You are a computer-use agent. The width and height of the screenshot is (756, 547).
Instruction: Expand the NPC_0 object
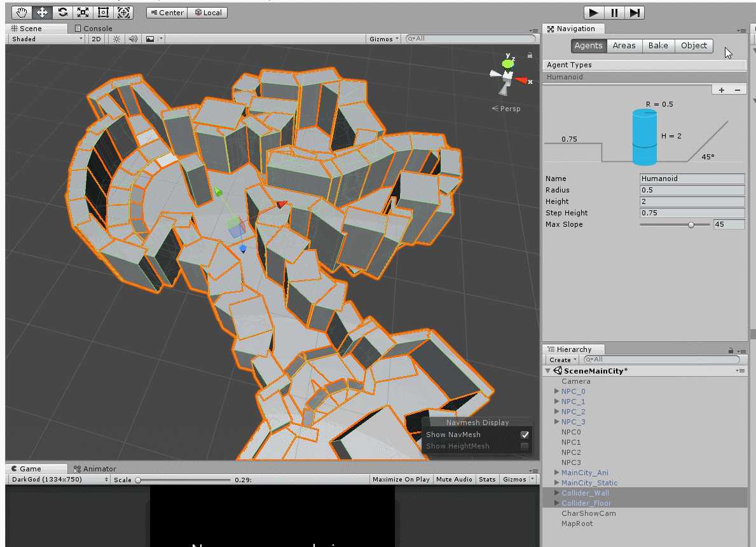click(x=556, y=391)
